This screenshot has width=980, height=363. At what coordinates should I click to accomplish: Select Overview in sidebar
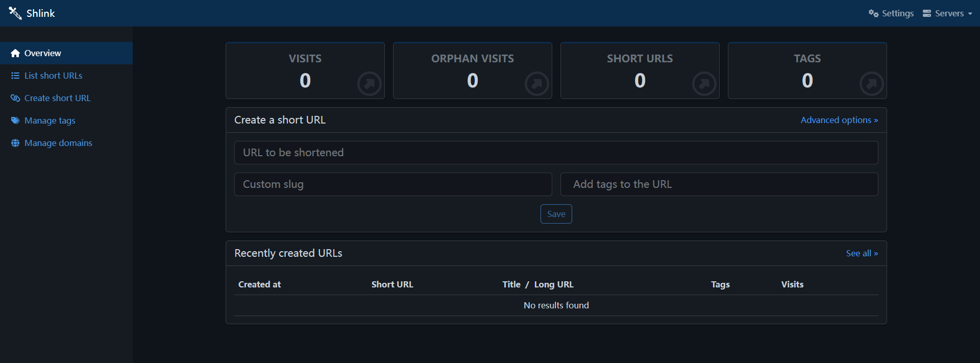(66, 53)
